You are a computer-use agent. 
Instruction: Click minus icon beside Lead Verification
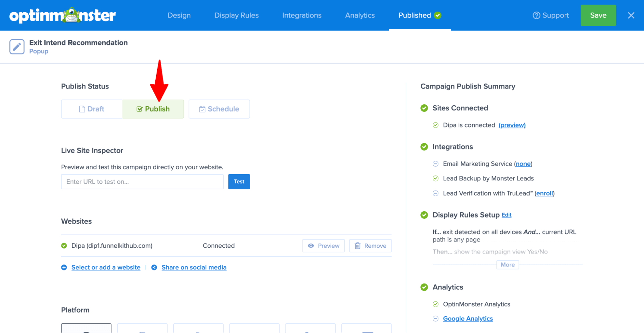pyautogui.click(x=435, y=193)
